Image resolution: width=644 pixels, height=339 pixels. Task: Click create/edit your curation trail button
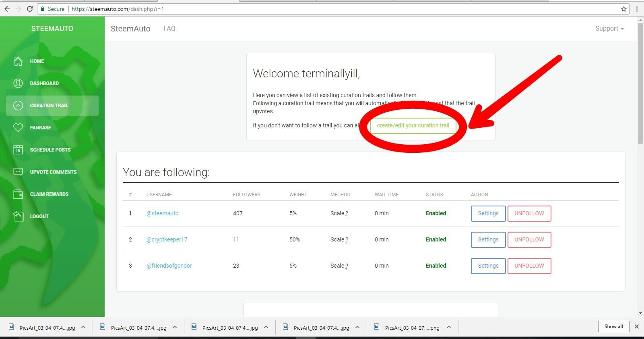coord(413,125)
